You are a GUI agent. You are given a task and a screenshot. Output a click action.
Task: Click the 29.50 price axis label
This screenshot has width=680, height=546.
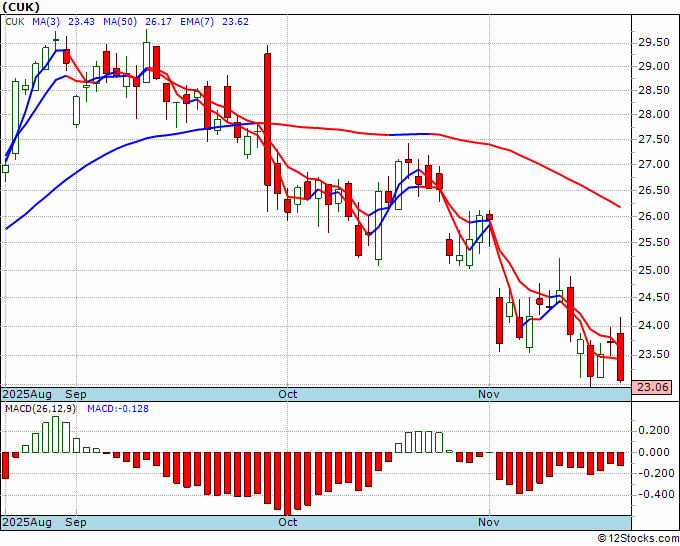tap(654, 43)
